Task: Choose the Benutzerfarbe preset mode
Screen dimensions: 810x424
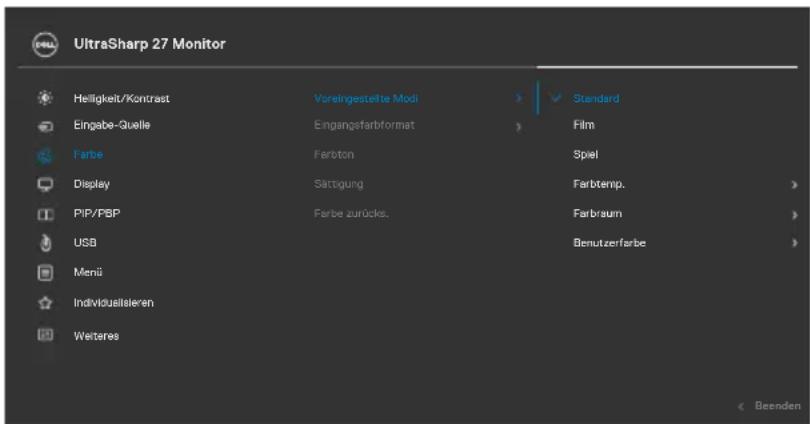Action: pos(609,243)
